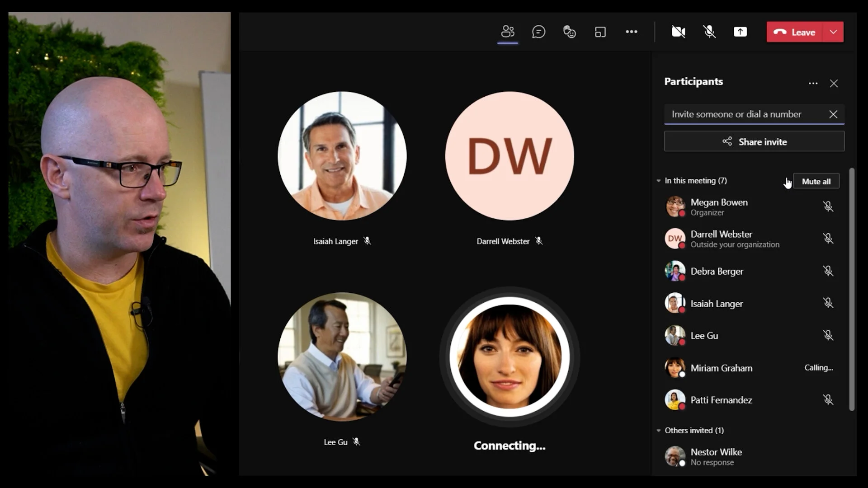Open the rooms icon in toolbar
The height and width of the screenshot is (488, 868).
600,32
